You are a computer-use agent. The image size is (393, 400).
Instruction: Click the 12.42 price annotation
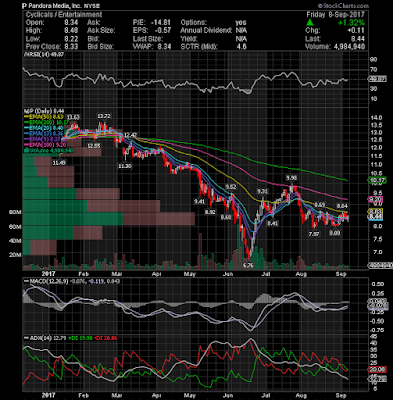[130, 135]
